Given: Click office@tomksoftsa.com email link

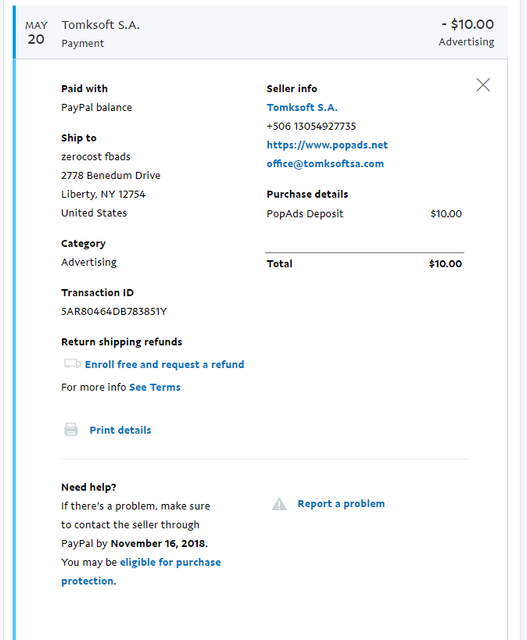Looking at the screenshot, I should tap(325, 164).
